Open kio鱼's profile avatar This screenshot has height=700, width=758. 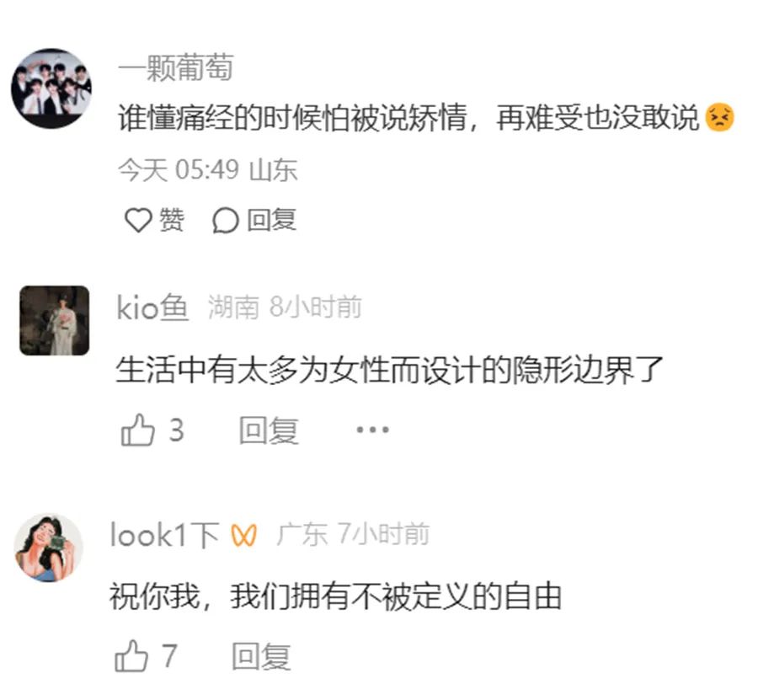pos(54,320)
